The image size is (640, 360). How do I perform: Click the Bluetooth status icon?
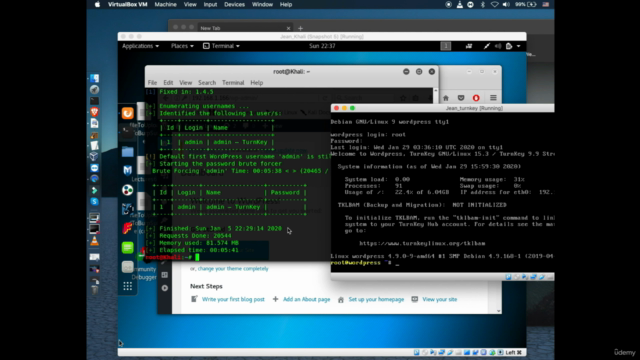pyautogui.click(x=482, y=4)
